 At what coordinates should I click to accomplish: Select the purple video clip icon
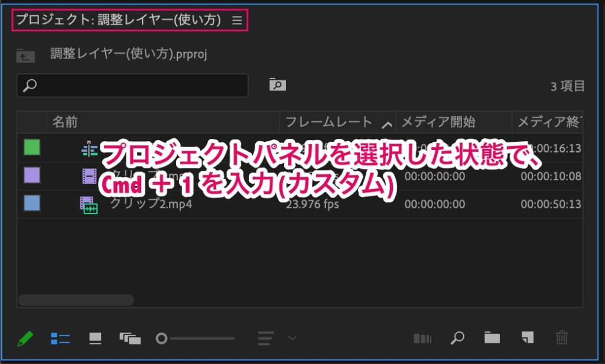(89, 176)
